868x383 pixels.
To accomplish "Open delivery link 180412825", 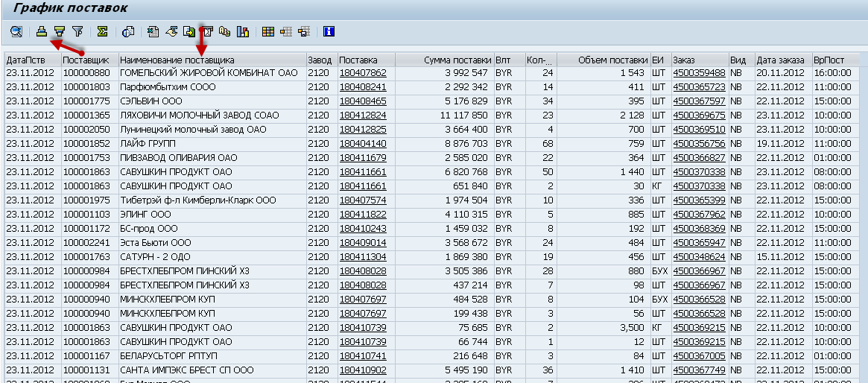I will (363, 130).
